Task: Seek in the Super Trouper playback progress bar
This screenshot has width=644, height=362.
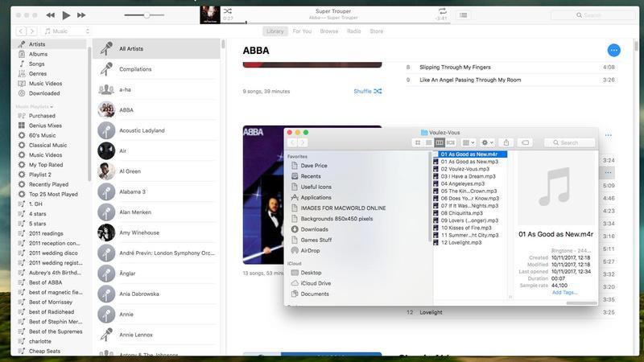Action: click(x=336, y=23)
